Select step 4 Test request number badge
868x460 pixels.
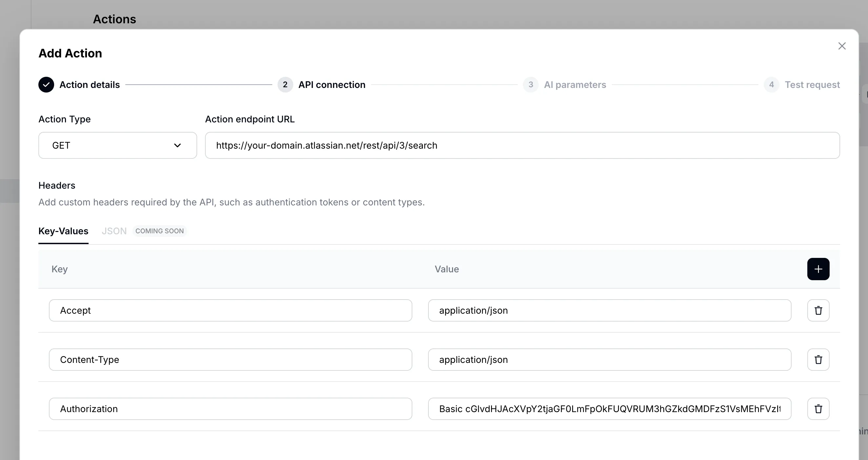tap(771, 85)
